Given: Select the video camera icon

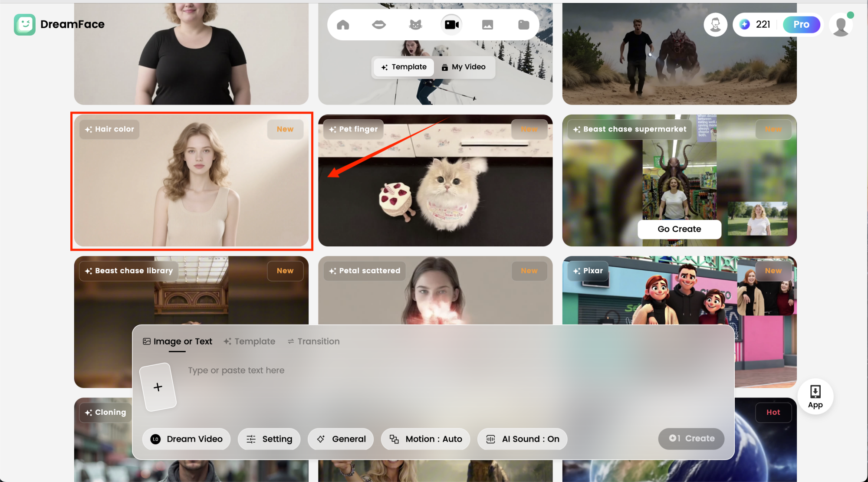Looking at the screenshot, I should [451, 25].
